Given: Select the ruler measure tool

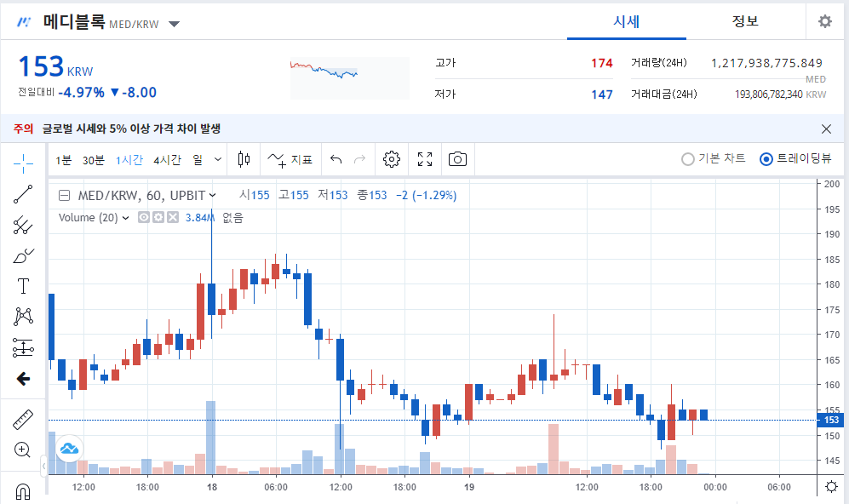Looking at the screenshot, I should (x=23, y=420).
